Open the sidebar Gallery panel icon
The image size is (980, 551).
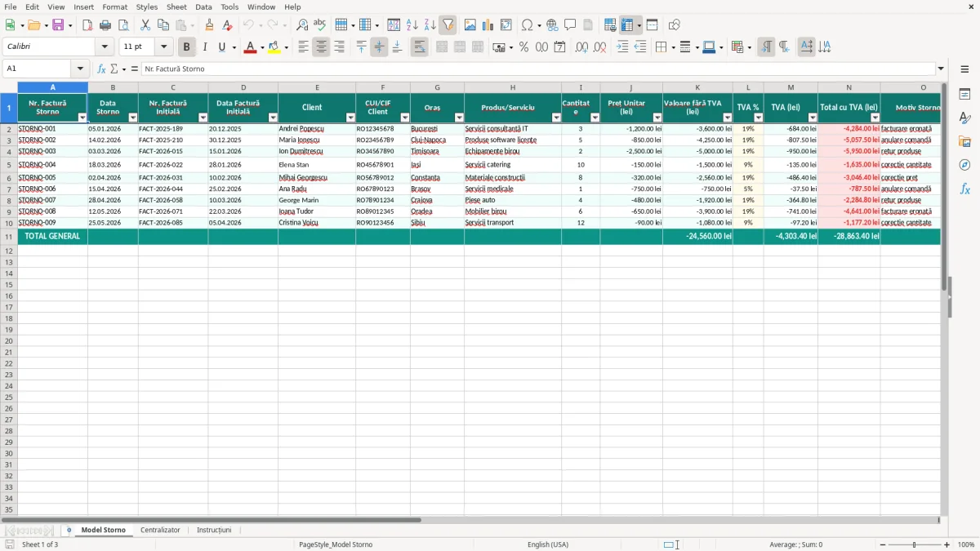click(964, 141)
